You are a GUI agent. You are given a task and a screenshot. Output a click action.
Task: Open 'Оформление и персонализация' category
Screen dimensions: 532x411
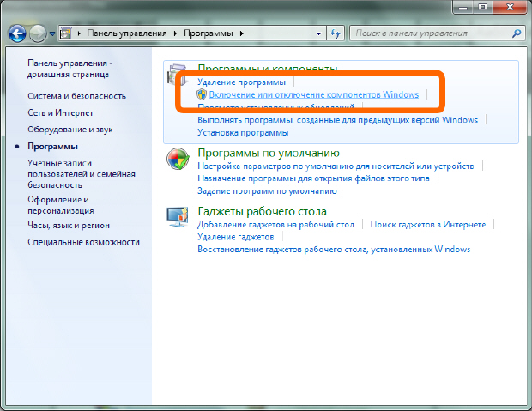pyautogui.click(x=61, y=205)
